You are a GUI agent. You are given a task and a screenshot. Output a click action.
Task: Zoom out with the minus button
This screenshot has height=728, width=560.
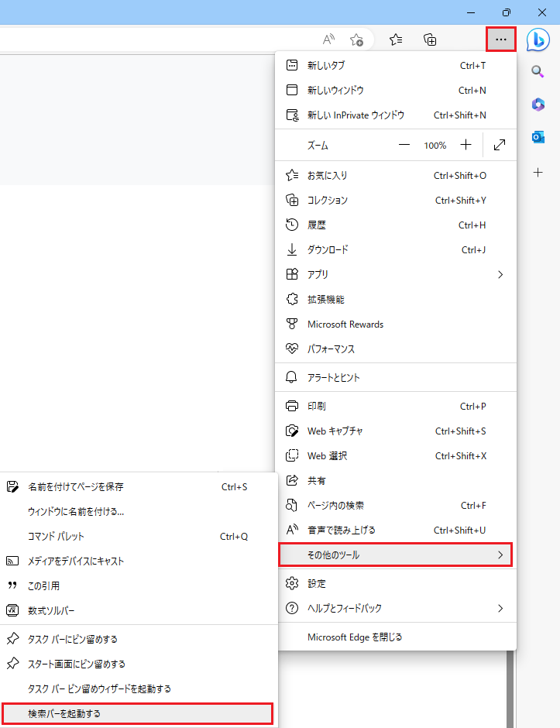coord(404,145)
